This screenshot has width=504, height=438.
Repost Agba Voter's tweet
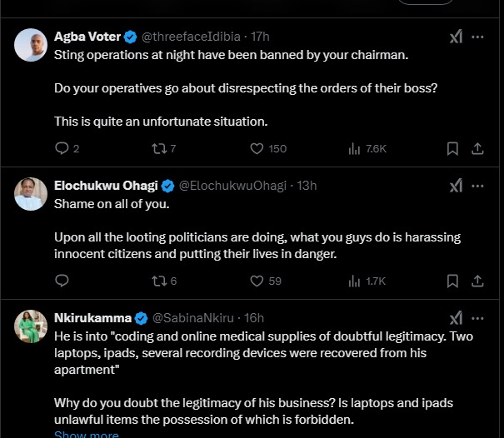click(x=156, y=148)
